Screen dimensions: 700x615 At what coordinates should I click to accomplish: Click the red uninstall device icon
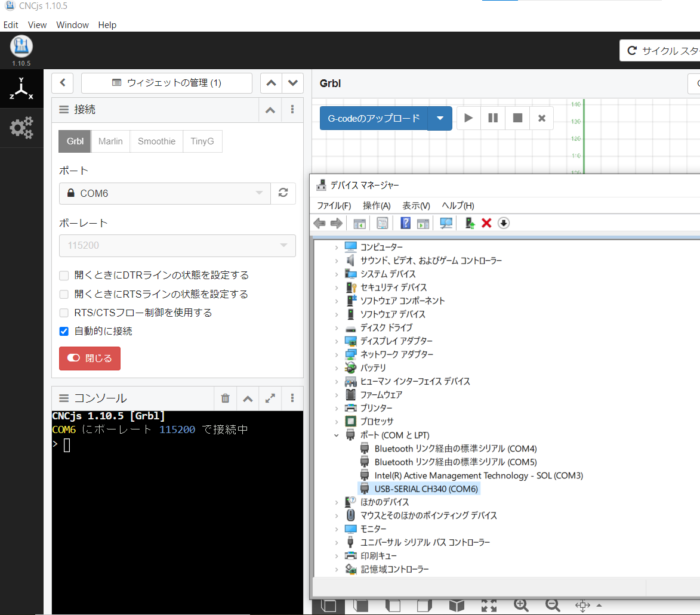click(486, 223)
